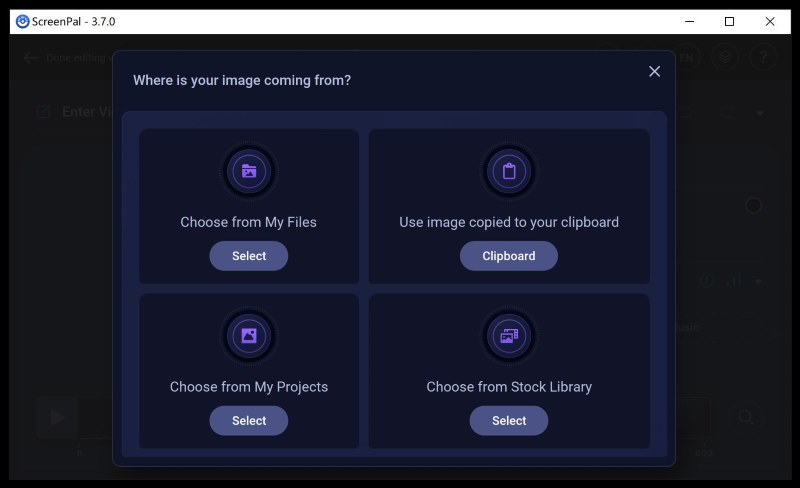800x488 pixels.
Task: Click the dimmed back arrow Done editing
Action: pos(31,58)
